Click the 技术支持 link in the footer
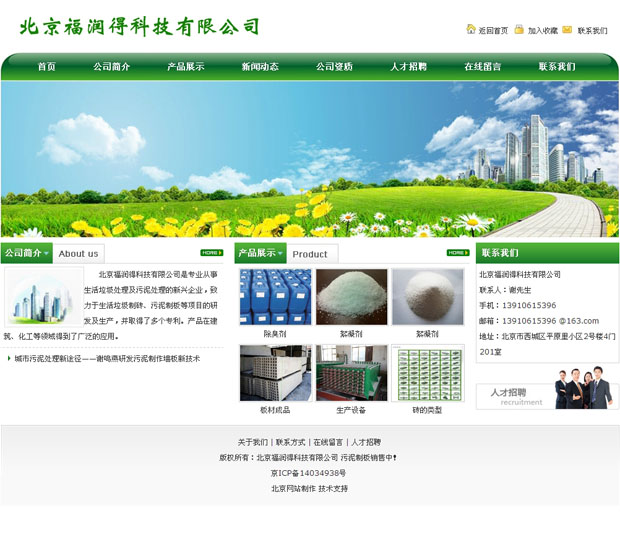Screen dimensions: 620x555 [x=333, y=488]
